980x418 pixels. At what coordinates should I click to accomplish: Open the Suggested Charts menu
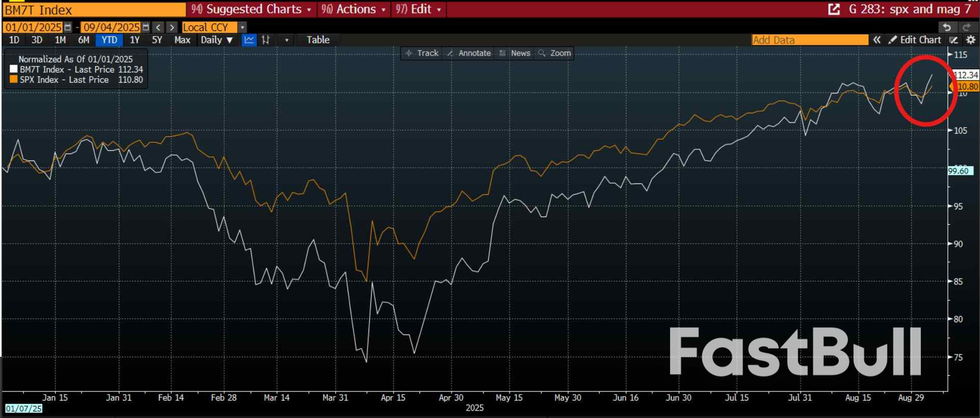coord(252,9)
